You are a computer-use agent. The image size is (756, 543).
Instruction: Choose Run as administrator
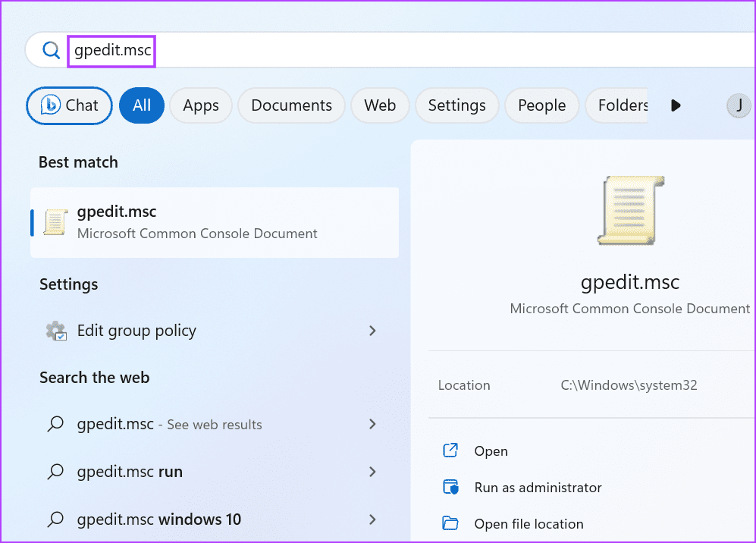(538, 488)
